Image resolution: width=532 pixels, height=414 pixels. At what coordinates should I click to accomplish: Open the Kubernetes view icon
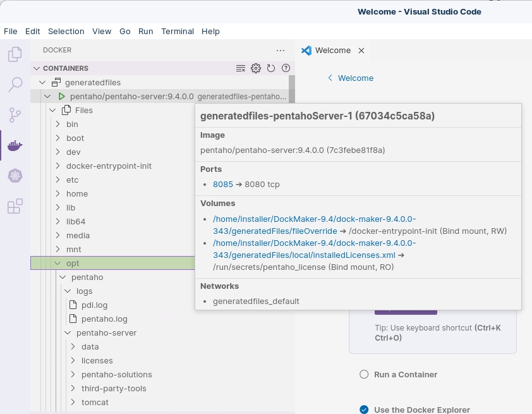[x=15, y=176]
